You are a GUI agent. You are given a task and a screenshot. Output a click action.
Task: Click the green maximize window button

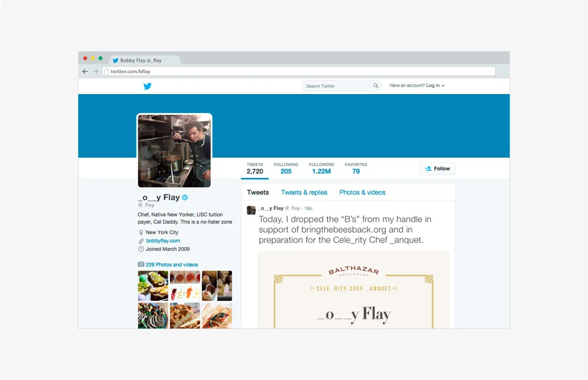(x=100, y=58)
